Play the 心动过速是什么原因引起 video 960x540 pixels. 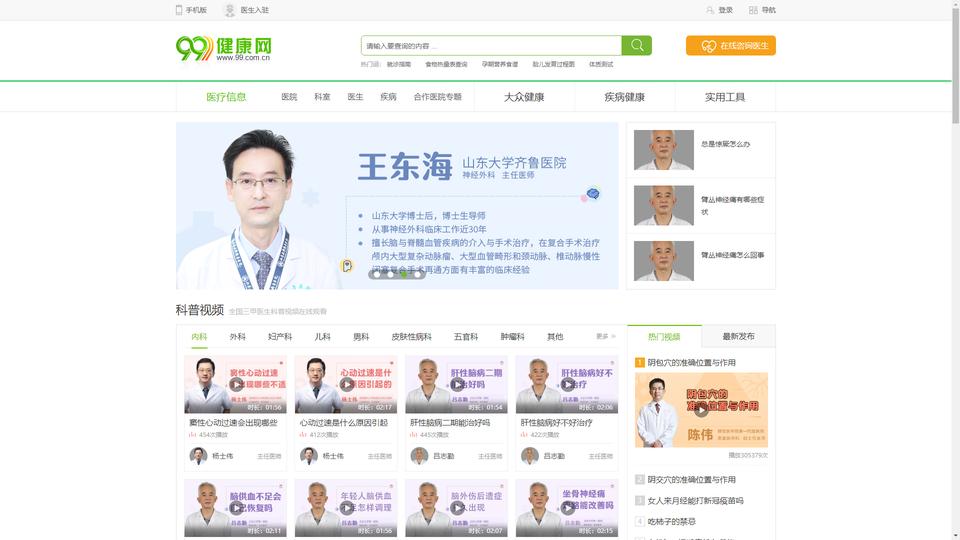tap(346, 384)
